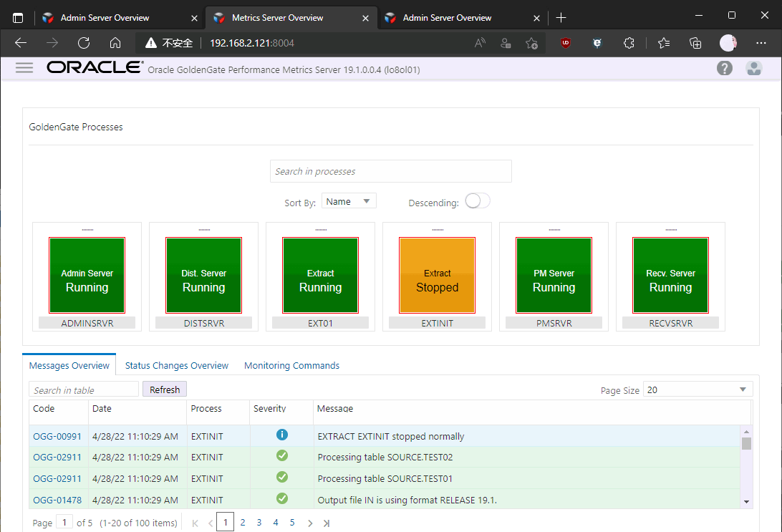
Task: Select the stopped EXTINIT Extract tile
Action: (x=437, y=276)
